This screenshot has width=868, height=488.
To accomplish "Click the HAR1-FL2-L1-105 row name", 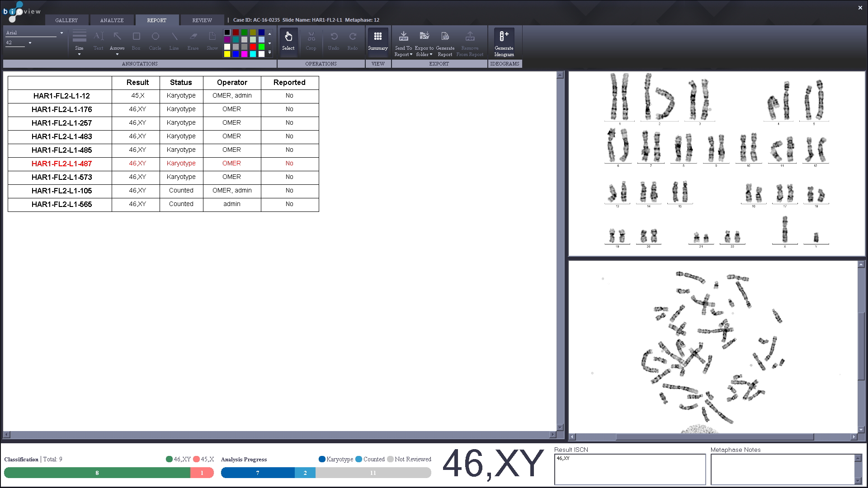I will (x=61, y=191).
